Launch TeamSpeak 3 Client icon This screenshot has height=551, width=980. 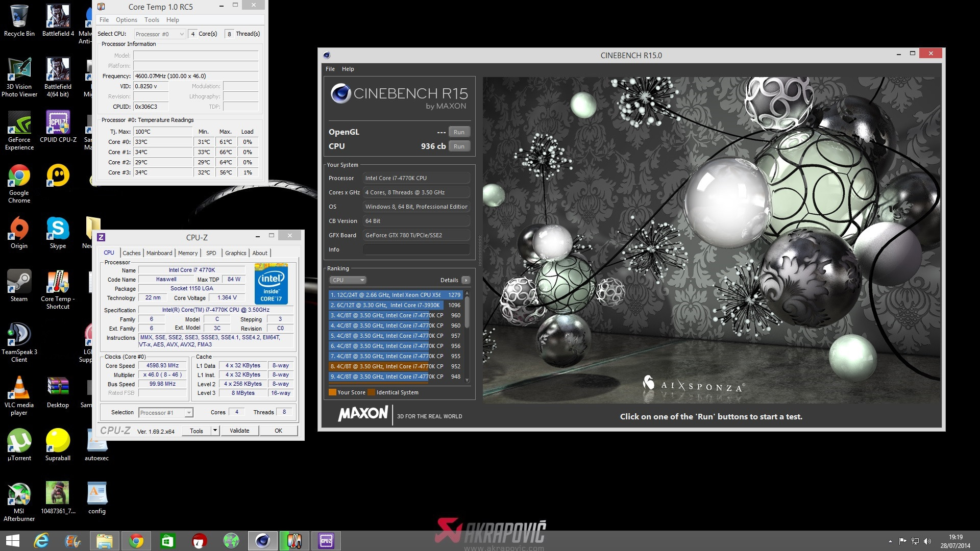point(19,342)
